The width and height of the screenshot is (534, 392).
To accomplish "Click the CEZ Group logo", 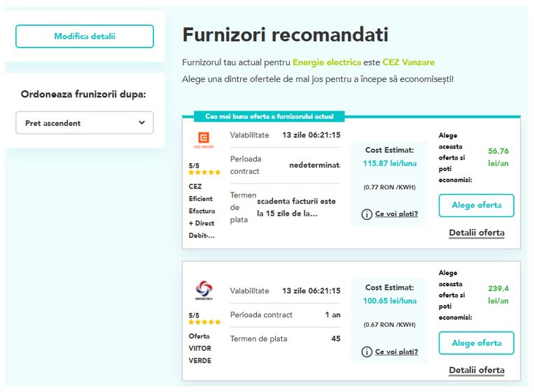I will click(x=204, y=139).
